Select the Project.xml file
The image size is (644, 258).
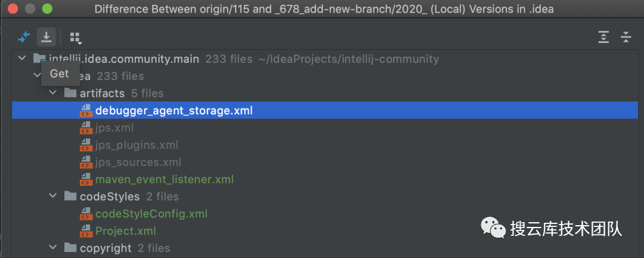pyautogui.click(x=126, y=231)
